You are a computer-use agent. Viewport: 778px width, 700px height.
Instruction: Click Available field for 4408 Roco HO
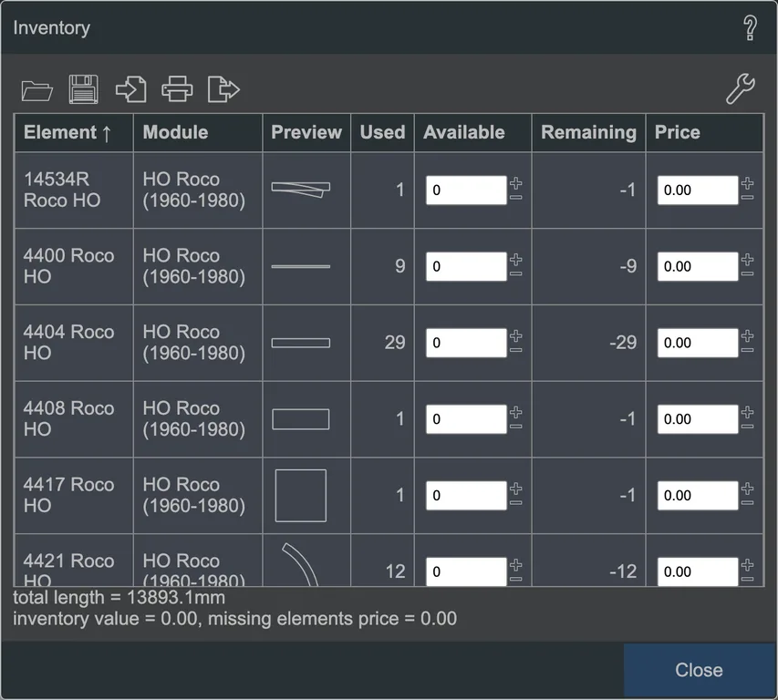click(x=466, y=419)
